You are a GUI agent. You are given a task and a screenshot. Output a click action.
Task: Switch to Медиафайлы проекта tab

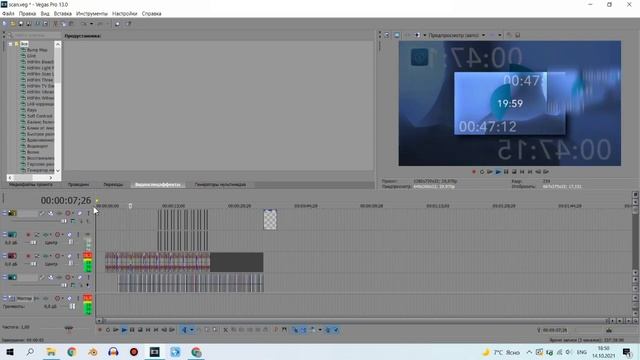(31, 184)
